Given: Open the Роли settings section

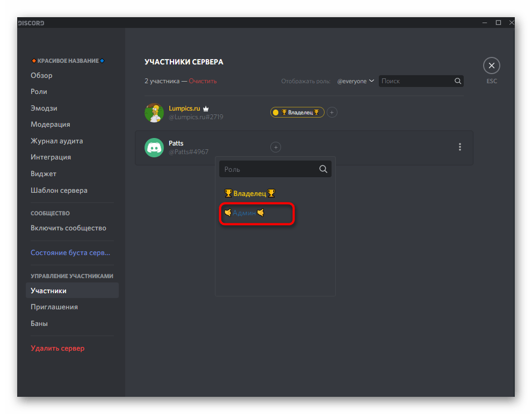Looking at the screenshot, I should point(39,92).
